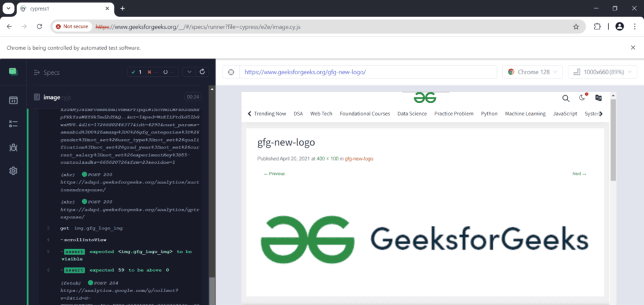
Task: Open the Specs page sidebar icon
Action: pyautogui.click(x=13, y=100)
